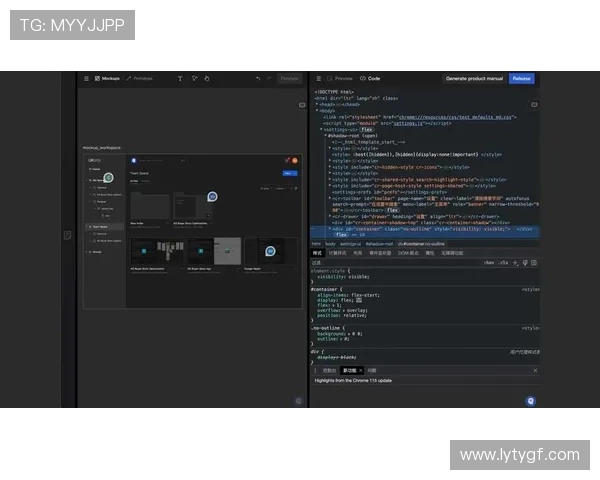Viewport: 600px width, 480px height.
Task: Click the left sidebar notes icon
Action: pyautogui.click(x=67, y=235)
